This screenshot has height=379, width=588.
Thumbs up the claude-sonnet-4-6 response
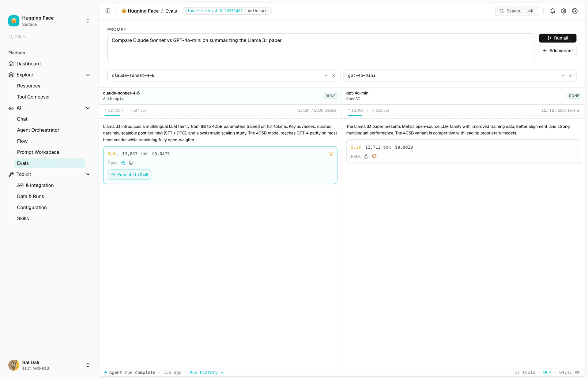pos(123,163)
